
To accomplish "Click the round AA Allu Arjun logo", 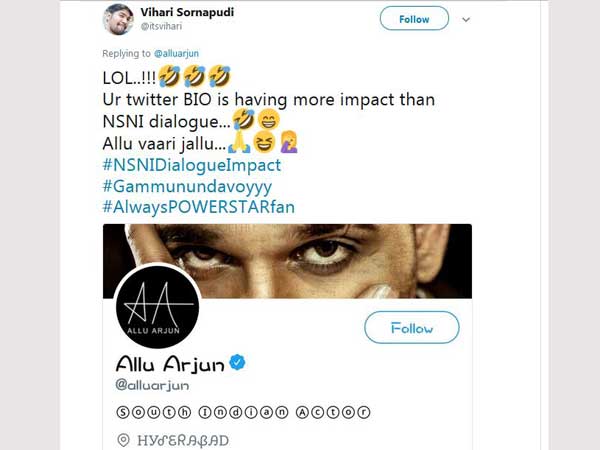I will 158,307.
